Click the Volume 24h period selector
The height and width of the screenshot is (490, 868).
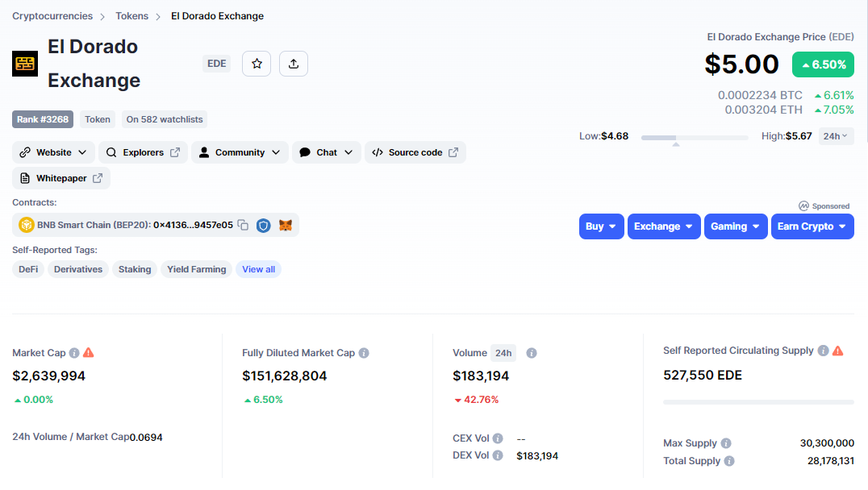point(503,353)
